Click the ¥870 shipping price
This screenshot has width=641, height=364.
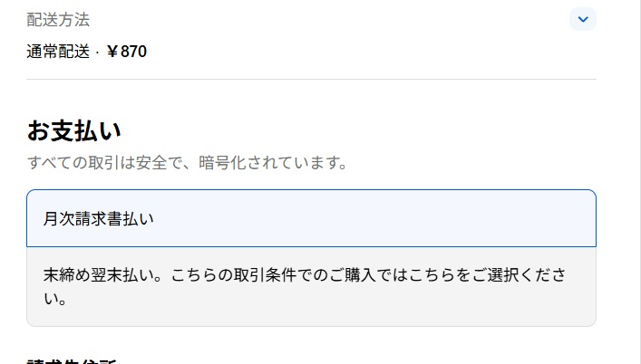point(127,52)
